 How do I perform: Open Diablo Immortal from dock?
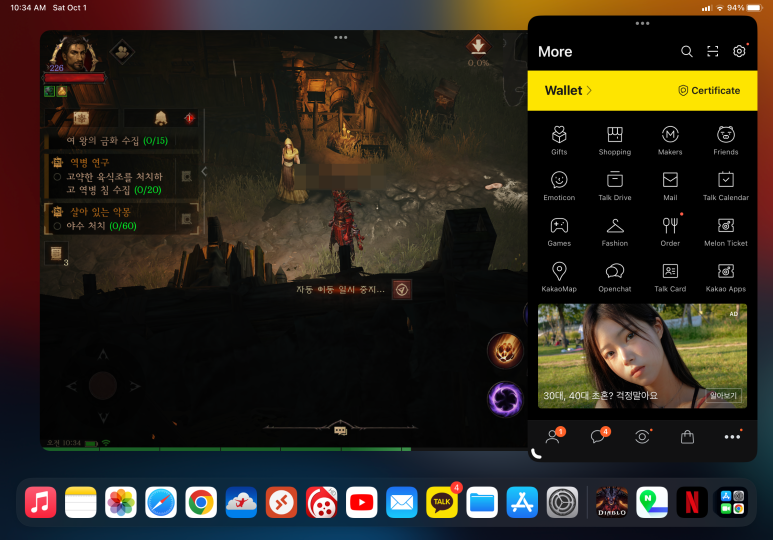(612, 502)
